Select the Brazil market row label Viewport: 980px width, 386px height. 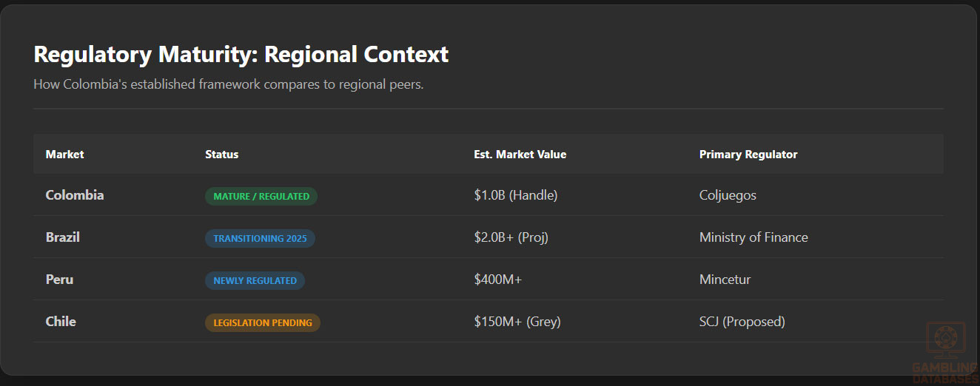click(63, 237)
